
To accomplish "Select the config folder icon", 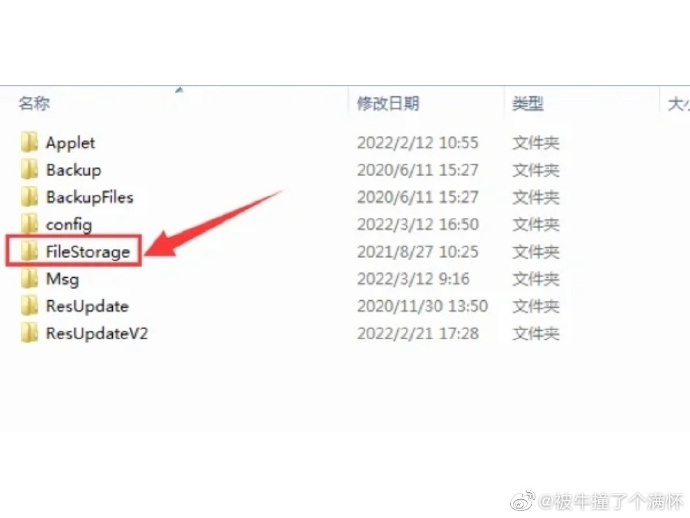I will tap(29, 224).
